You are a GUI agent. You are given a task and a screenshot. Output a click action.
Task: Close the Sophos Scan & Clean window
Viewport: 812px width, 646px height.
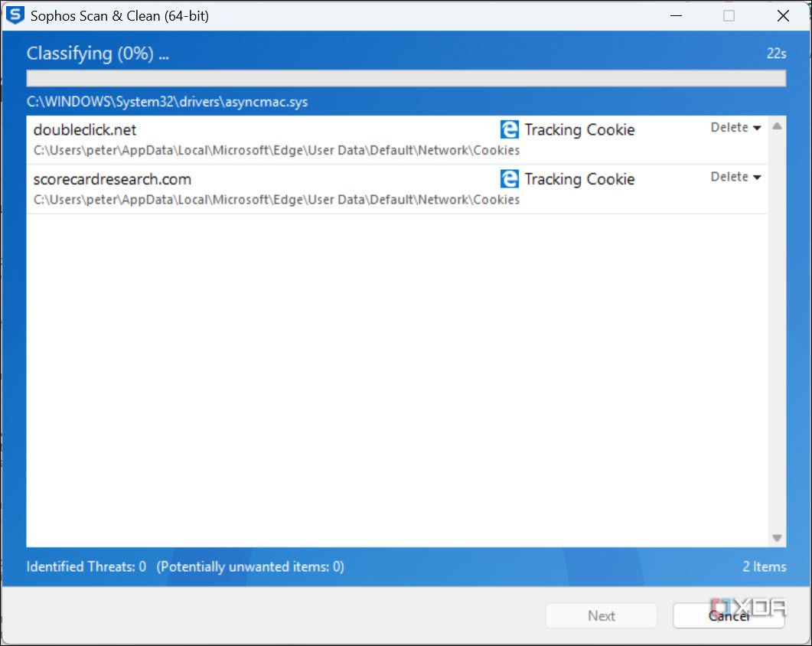783,15
